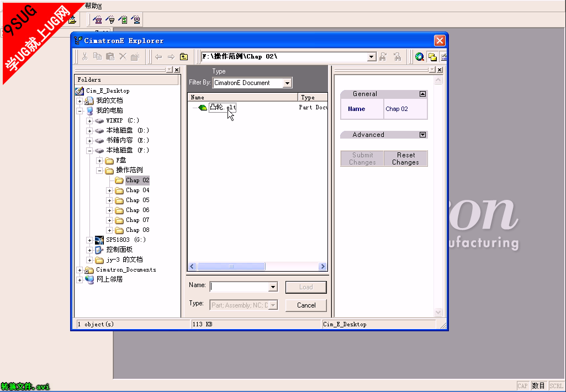Image resolution: width=566 pixels, height=392 pixels.
Task: Select 书籍内容 (E:) drive in tree
Action: [x=128, y=140]
